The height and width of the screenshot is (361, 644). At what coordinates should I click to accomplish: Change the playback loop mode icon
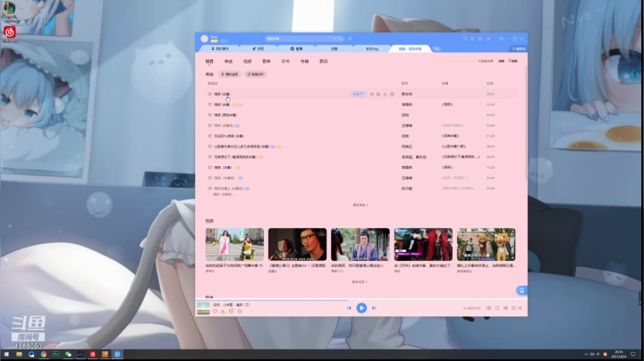point(497,308)
